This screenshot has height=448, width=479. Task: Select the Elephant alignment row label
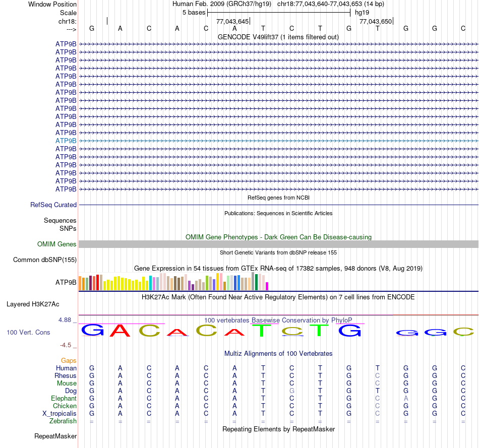64,399
